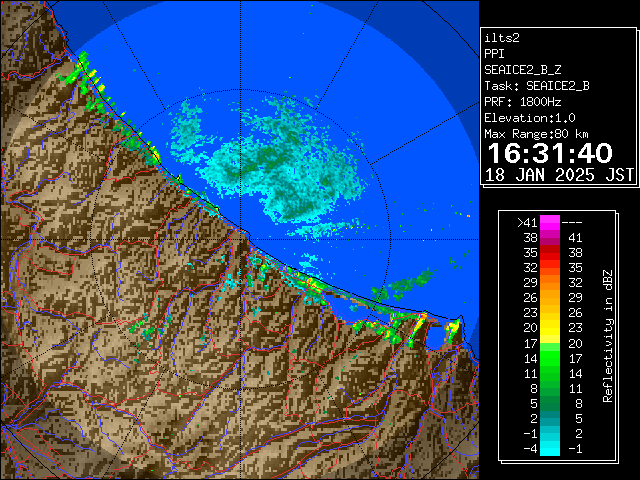Click the 'Max Range:80 km' text
The width and height of the screenshot is (640, 480).
536,134
